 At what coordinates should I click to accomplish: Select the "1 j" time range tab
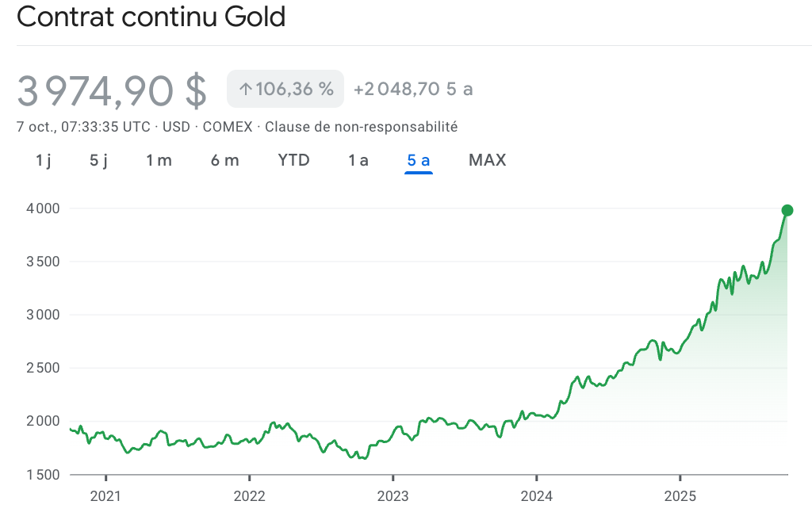(44, 160)
